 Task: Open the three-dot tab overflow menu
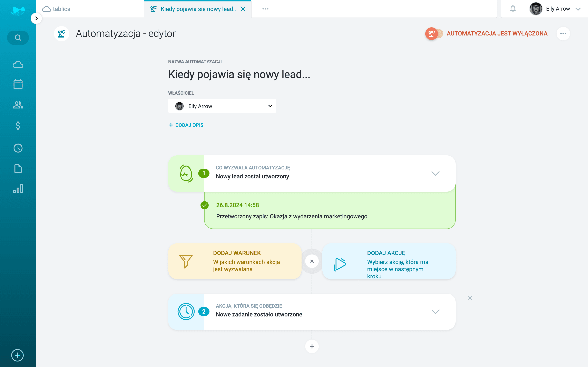(x=265, y=9)
